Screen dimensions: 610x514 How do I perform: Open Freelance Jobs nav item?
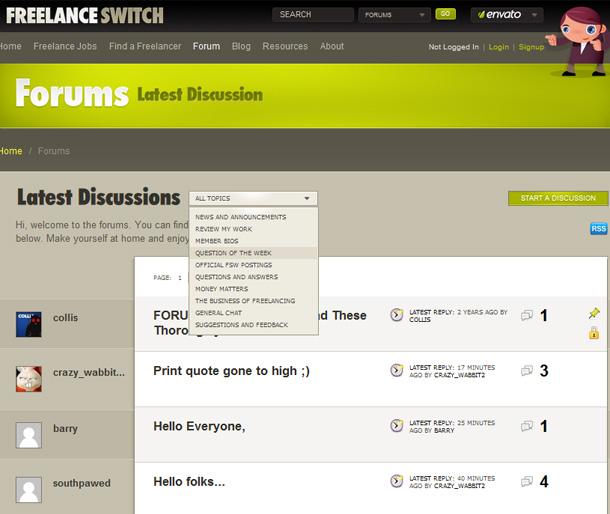coord(65,46)
